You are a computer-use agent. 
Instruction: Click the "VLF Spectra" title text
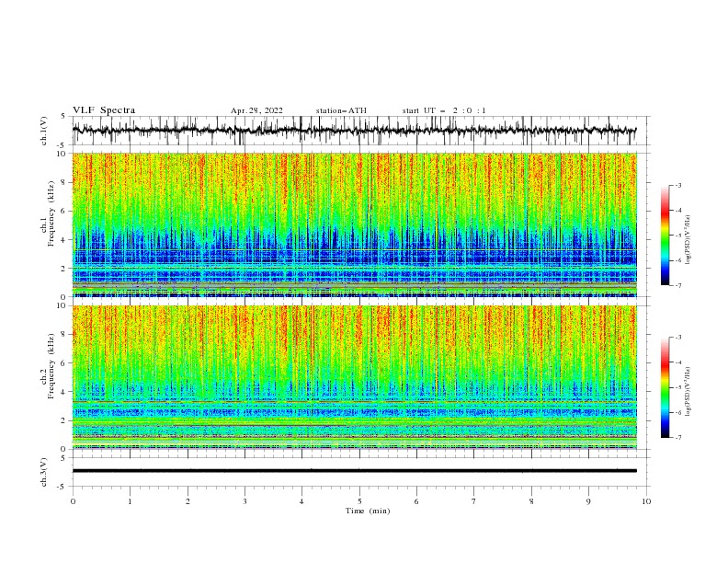pos(104,110)
